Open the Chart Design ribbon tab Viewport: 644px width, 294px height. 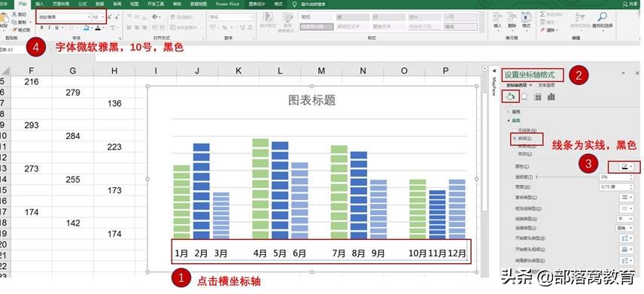pyautogui.click(x=257, y=4)
